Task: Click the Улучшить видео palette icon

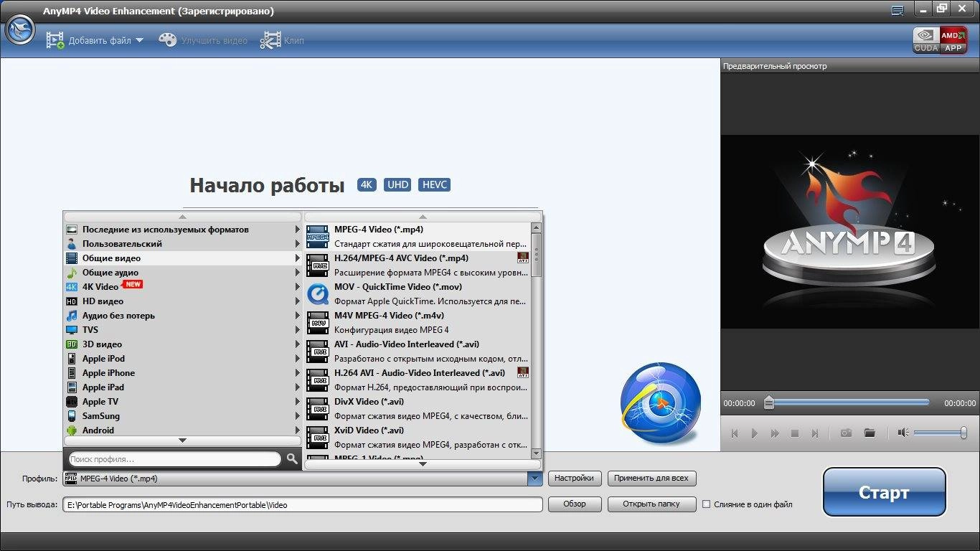Action: click(x=167, y=40)
